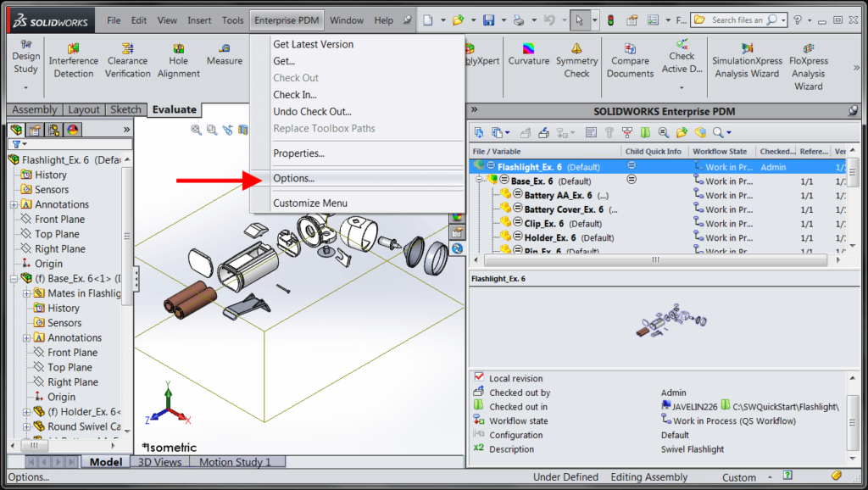
Task: Collapse Flashlight_Ex. 6 in the PDM file list
Action: click(x=481, y=167)
